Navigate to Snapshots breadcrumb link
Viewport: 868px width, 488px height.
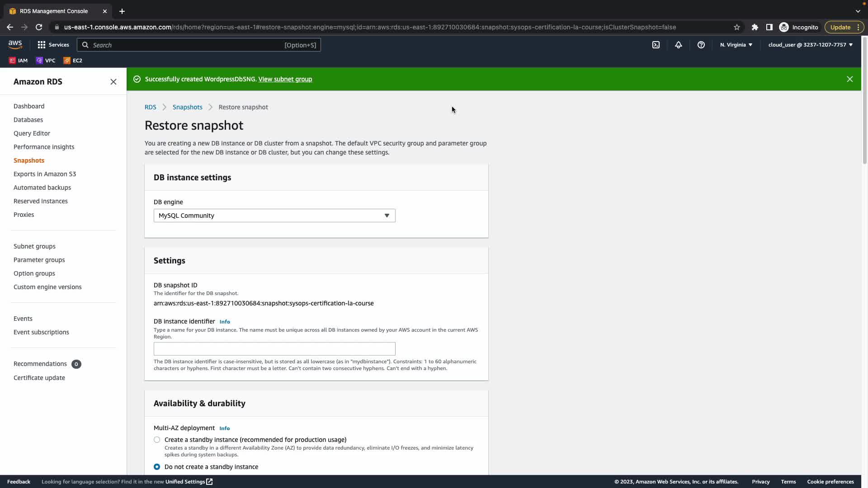click(x=187, y=107)
